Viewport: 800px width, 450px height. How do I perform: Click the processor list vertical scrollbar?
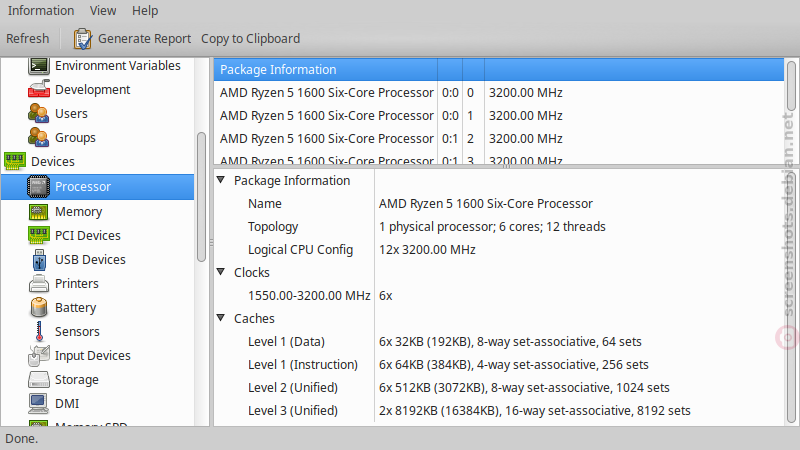(x=791, y=86)
